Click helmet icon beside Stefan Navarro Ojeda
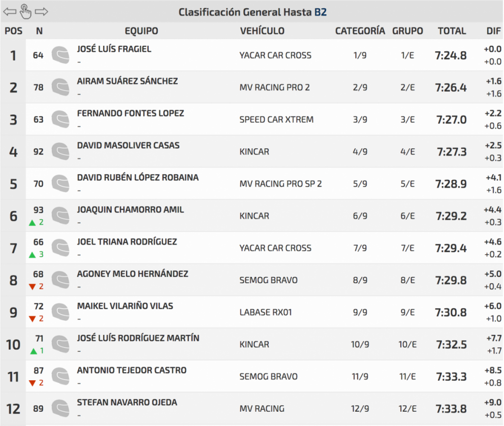 61,408
